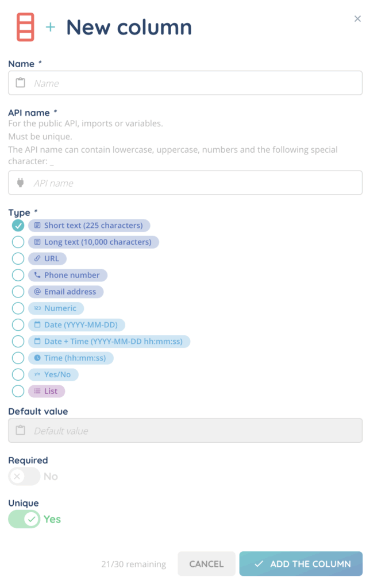Click the link icon on the URL tag
370x588 pixels.
pyautogui.click(x=37, y=259)
